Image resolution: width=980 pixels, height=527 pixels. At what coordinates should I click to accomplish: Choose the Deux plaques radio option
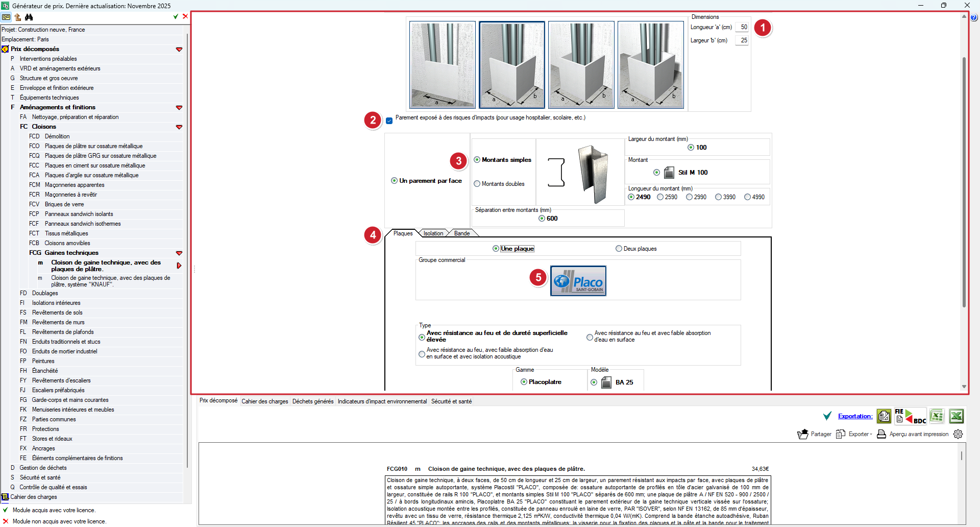click(619, 249)
